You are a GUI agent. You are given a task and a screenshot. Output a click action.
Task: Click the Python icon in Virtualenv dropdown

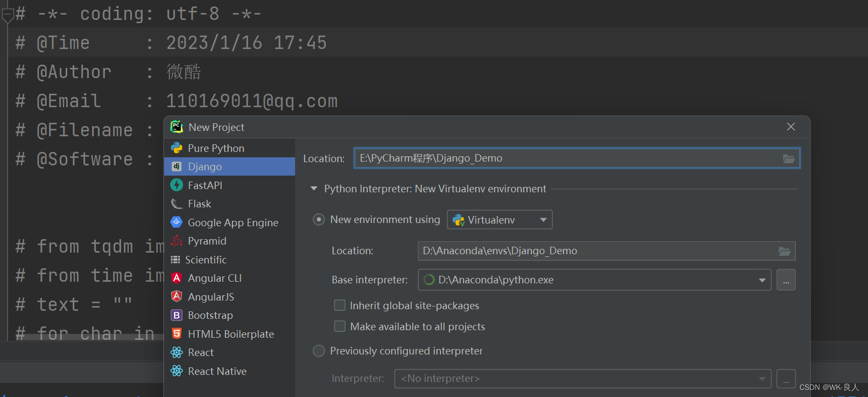click(459, 220)
